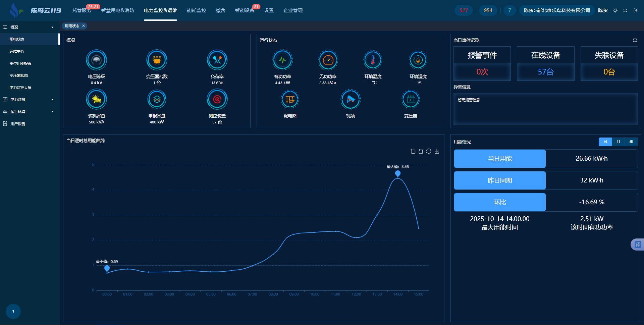Open the 能耗监控 top menu
Viewport: 644px width, 325px height.
(x=196, y=11)
